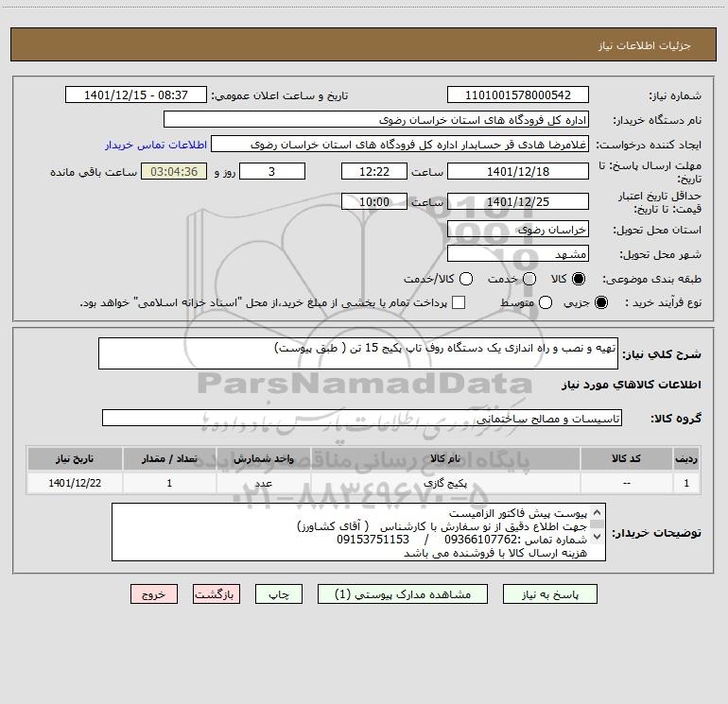Select the خدمت radio button

tap(529, 279)
